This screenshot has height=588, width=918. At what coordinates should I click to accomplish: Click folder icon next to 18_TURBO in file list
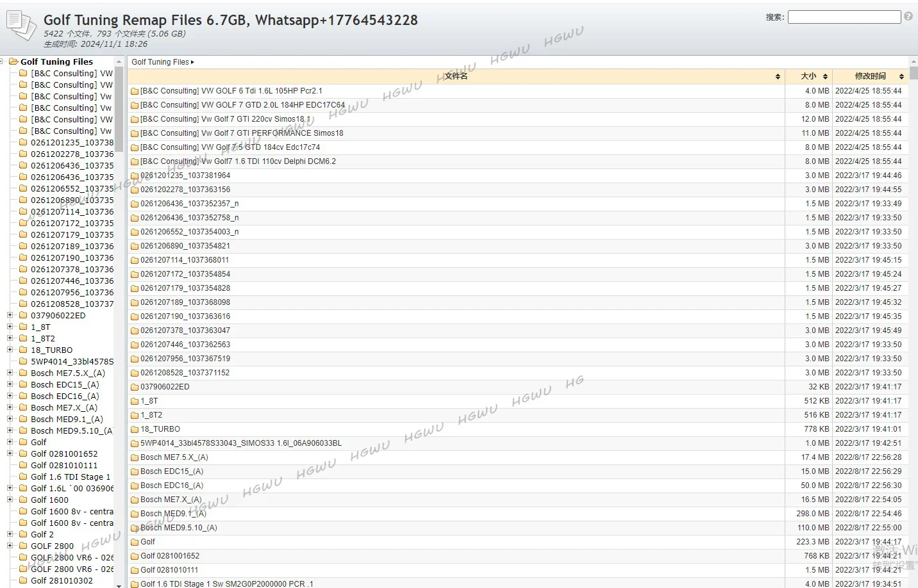135,429
